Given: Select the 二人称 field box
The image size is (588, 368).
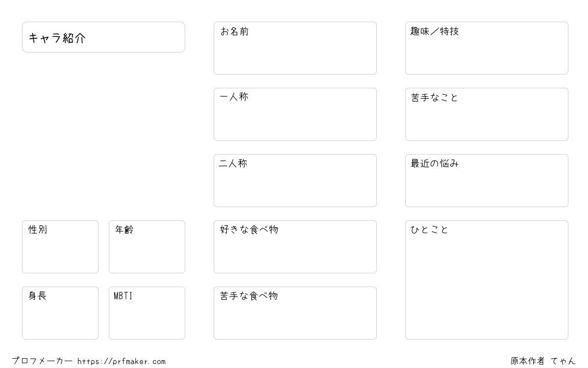Looking at the screenshot, I should click(295, 181).
